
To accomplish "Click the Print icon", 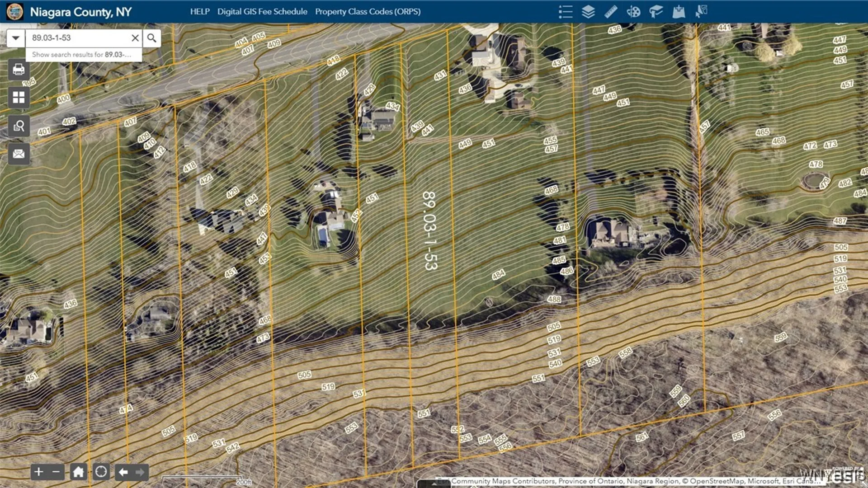I will click(19, 70).
